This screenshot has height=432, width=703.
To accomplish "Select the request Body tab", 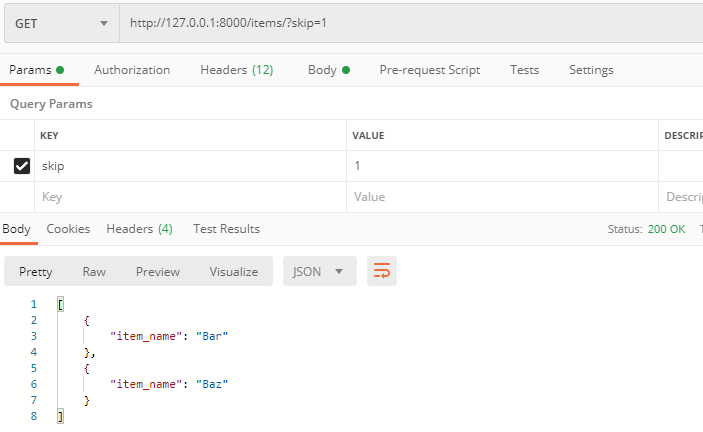I will tap(328, 70).
